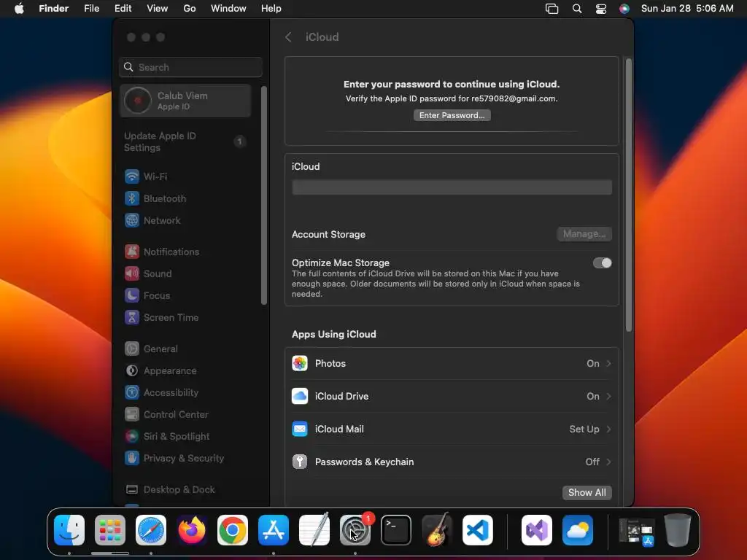
Task: Open Bluetooth settings icon
Action: [132, 198]
